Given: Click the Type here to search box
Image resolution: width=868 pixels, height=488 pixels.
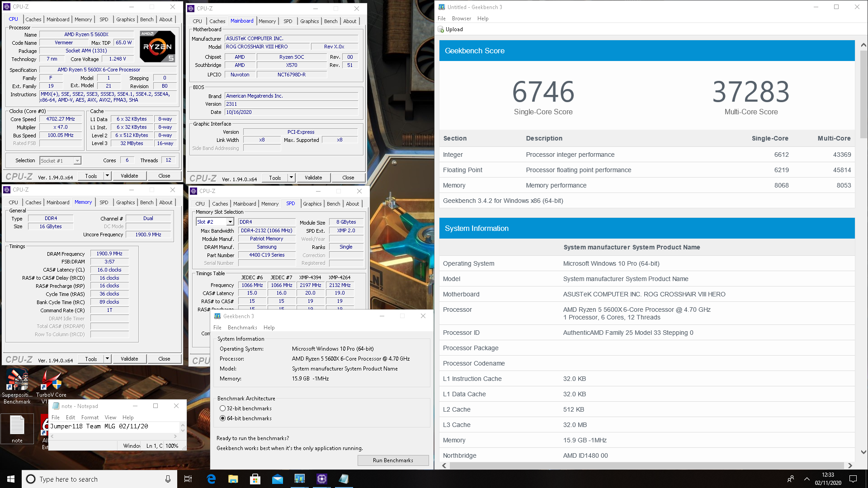Looking at the screenshot, I should tap(99, 479).
